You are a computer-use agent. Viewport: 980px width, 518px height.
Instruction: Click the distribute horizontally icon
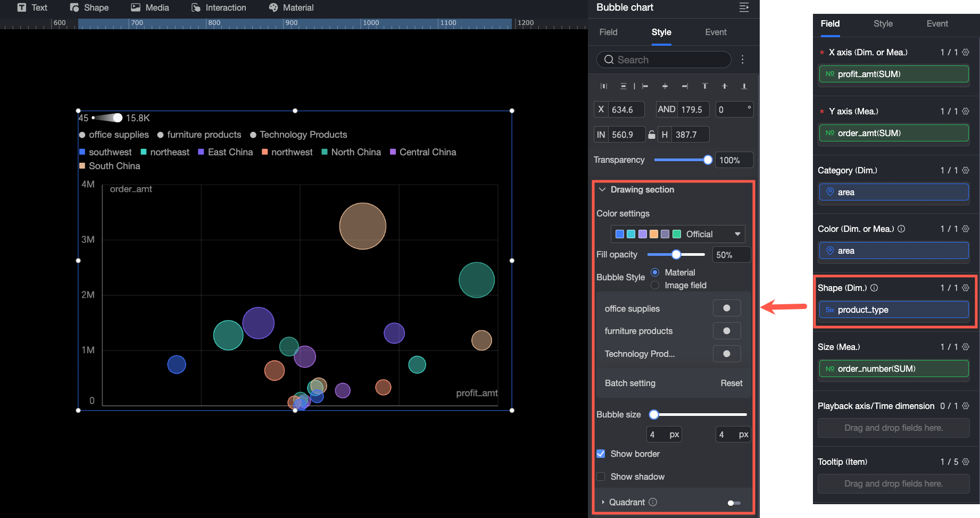(604, 86)
